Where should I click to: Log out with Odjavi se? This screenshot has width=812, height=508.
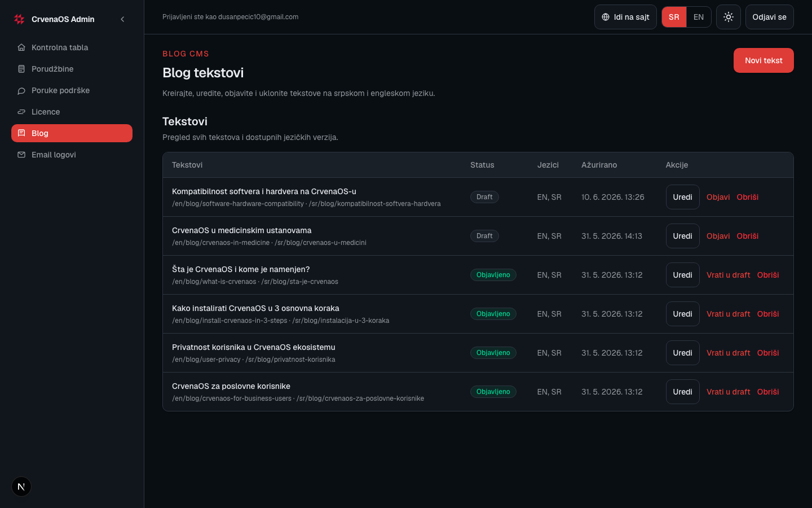click(x=769, y=17)
